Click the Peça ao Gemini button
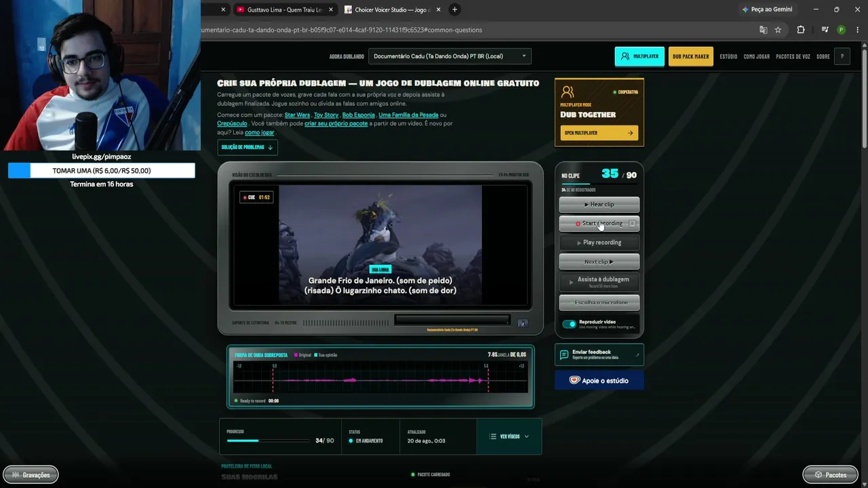Viewport: 868px width, 488px height. click(x=767, y=9)
